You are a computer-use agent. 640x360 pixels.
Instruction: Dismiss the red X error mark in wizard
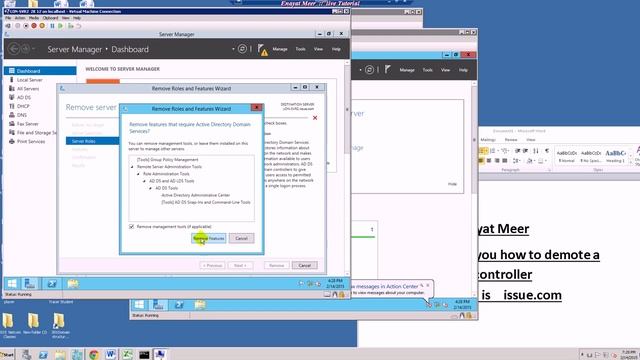click(315, 118)
